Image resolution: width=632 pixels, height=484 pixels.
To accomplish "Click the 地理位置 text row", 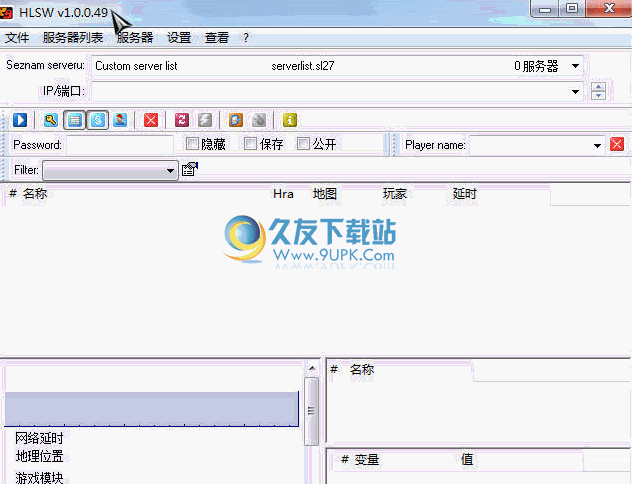I will (x=39, y=456).
